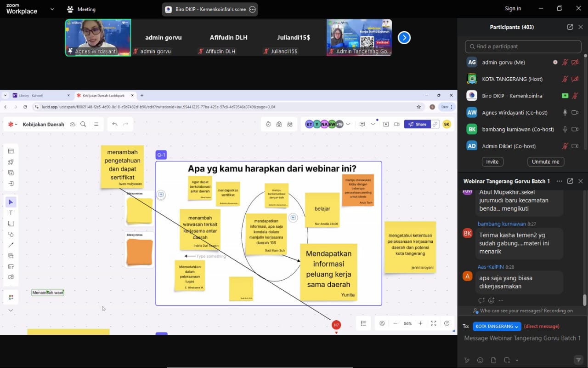588x368 pixels.
Task: Click the screenshot capture icon in chat
Action: [507, 360]
